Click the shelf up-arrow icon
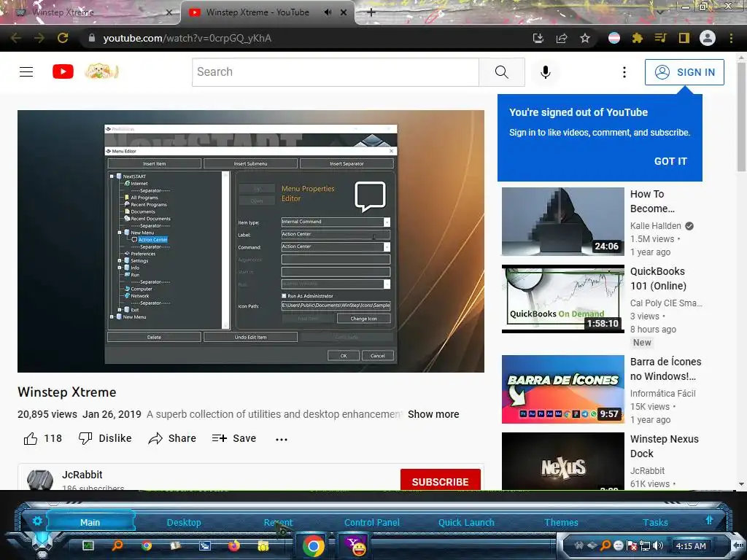Screen dimensions: 747x560 click(x=709, y=520)
